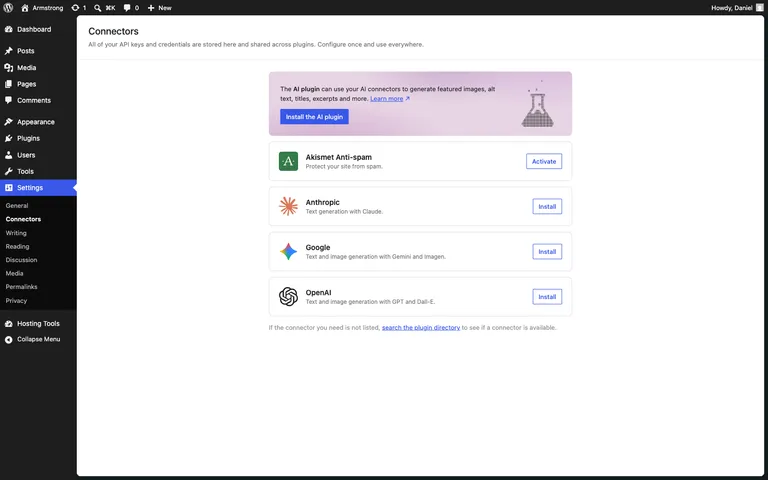Click the Plugins plug icon
This screenshot has height=480, width=768.
[8, 139]
